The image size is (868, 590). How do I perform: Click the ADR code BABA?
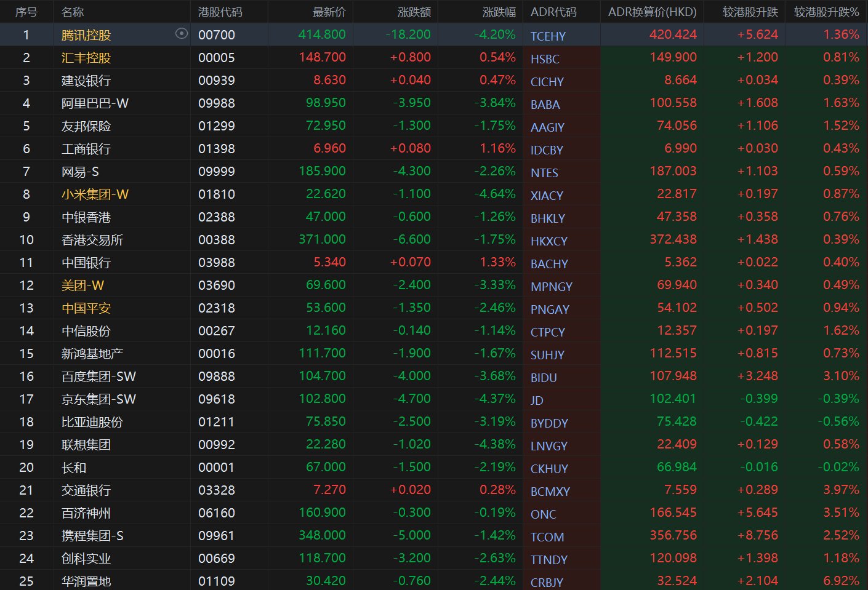click(545, 105)
